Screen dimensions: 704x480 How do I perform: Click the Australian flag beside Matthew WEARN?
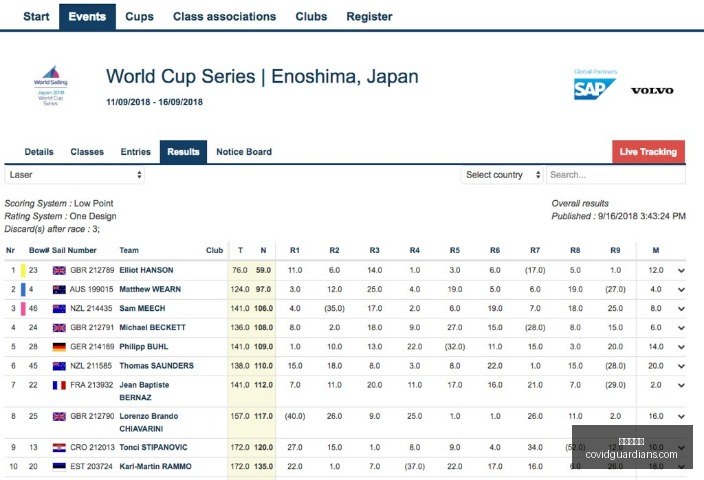coord(59,290)
